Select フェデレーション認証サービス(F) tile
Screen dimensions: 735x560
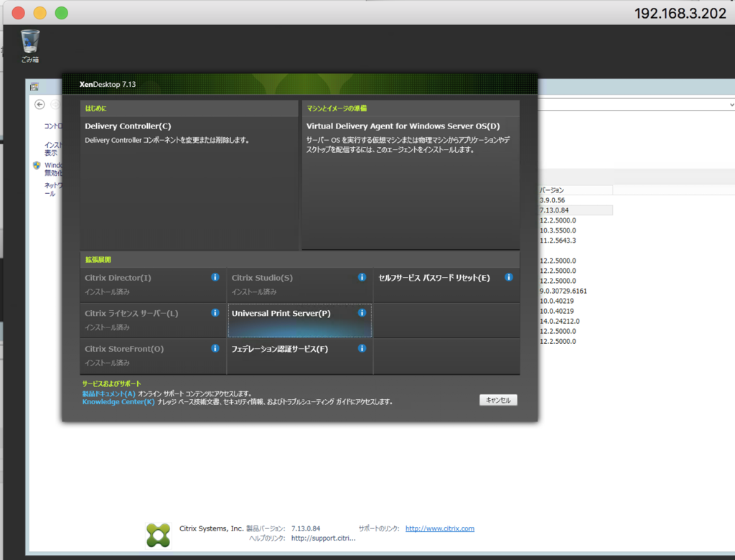pyautogui.click(x=300, y=356)
